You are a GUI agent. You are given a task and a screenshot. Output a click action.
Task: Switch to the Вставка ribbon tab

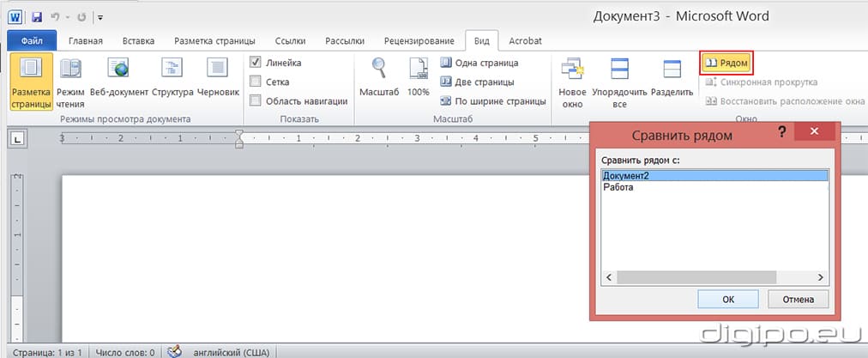coord(138,41)
